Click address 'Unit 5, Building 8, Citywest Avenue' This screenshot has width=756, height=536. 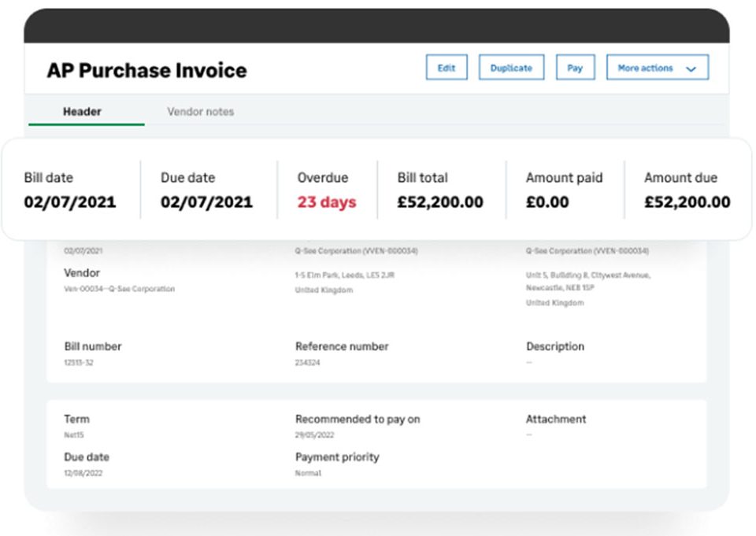click(x=587, y=275)
